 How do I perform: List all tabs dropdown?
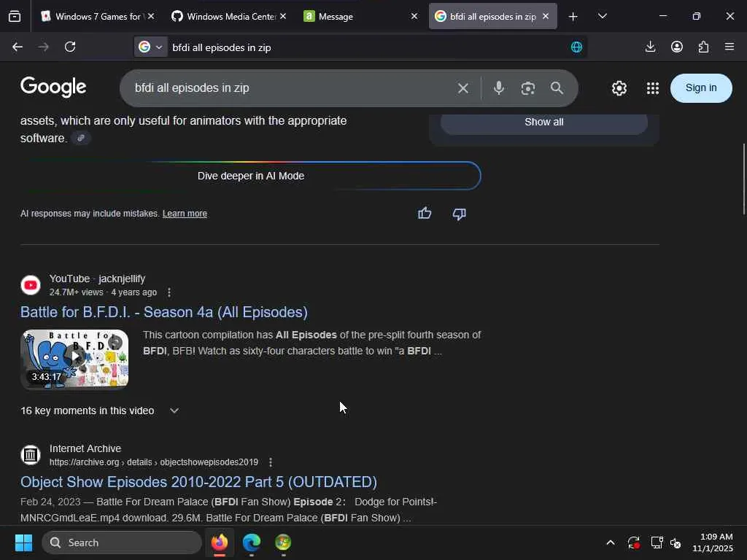(x=602, y=16)
